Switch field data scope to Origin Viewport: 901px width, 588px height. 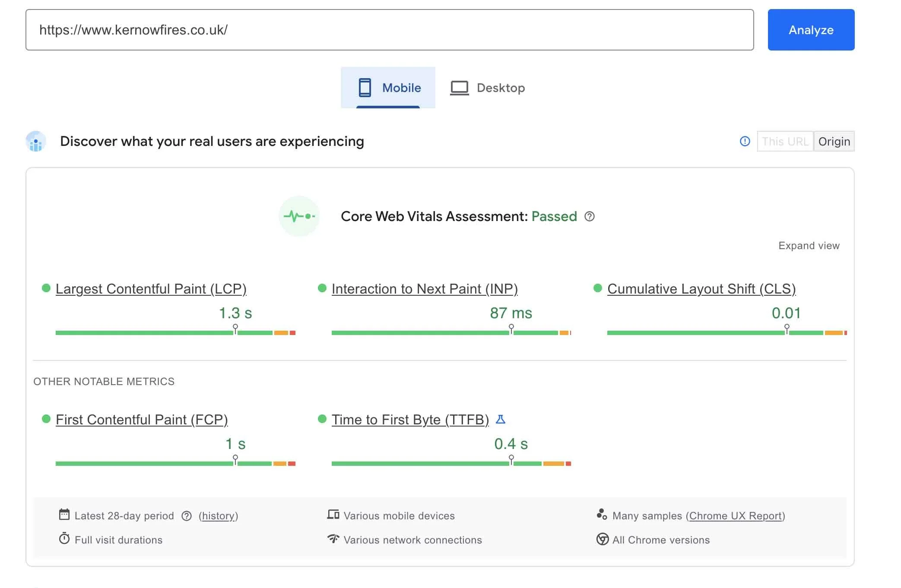[x=834, y=141]
